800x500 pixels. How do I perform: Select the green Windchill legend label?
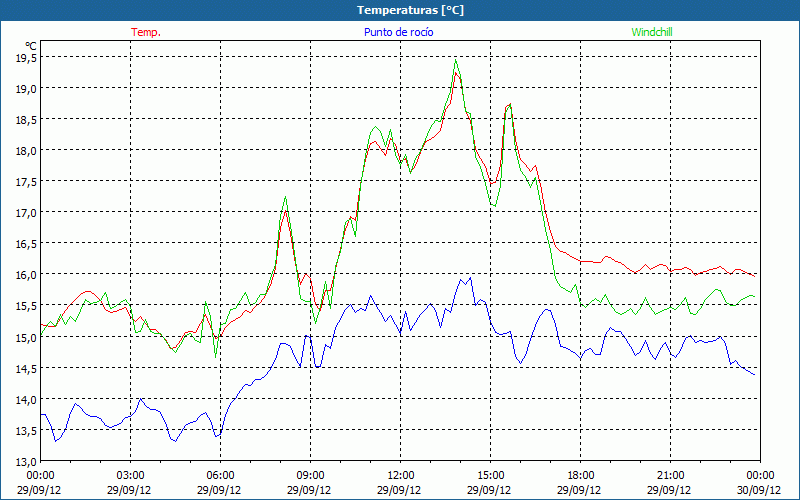click(x=652, y=32)
